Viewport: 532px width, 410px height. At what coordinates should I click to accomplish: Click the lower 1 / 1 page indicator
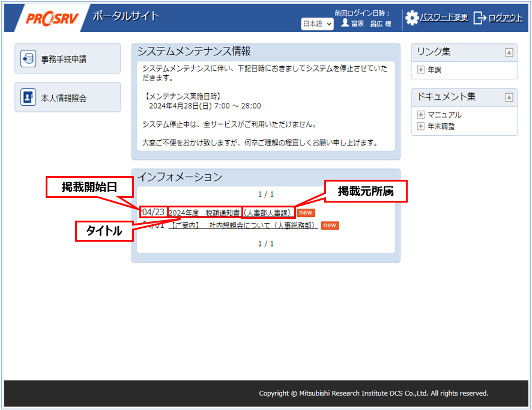(x=265, y=243)
